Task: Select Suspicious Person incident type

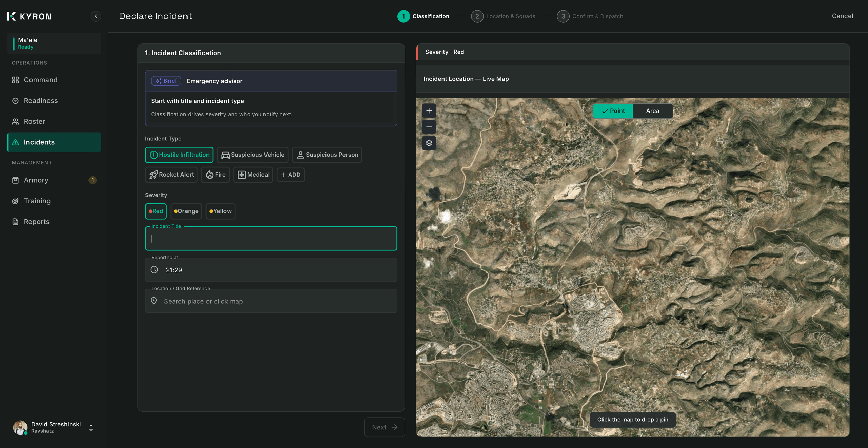Action: (x=327, y=155)
